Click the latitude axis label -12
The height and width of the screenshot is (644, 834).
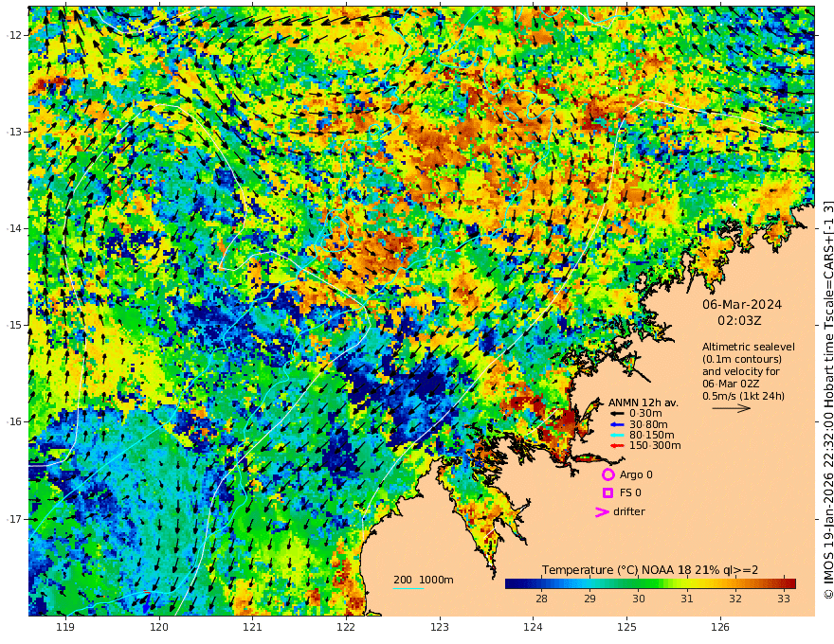[14, 35]
